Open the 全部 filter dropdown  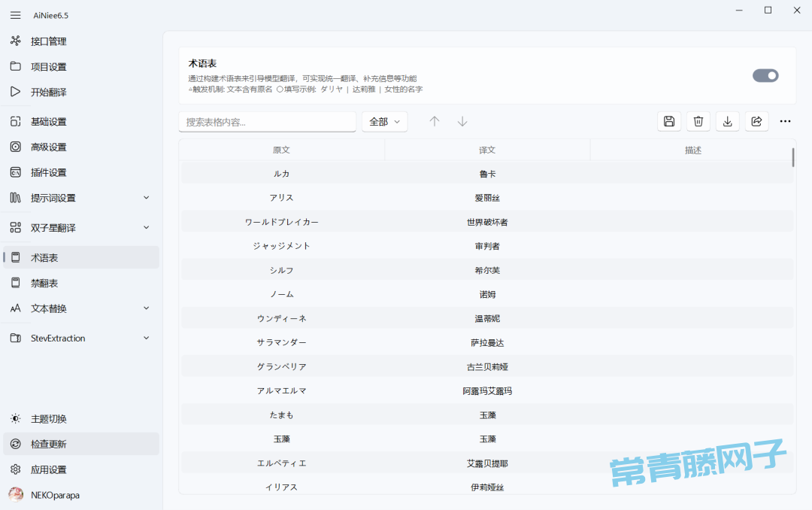[384, 122]
